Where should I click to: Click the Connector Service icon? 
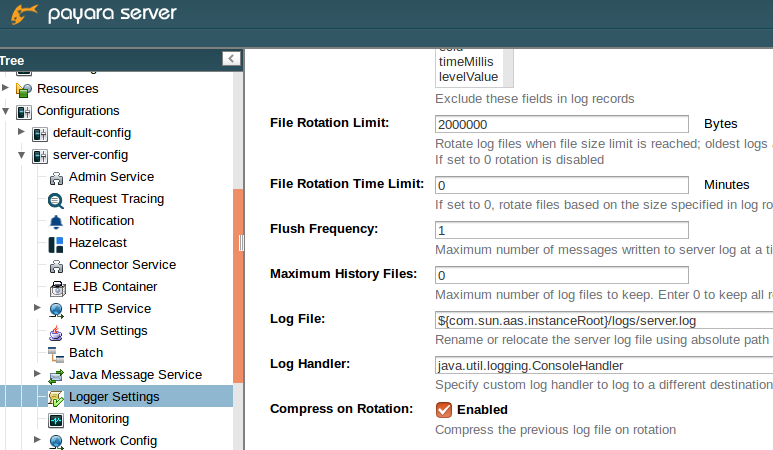click(56, 266)
